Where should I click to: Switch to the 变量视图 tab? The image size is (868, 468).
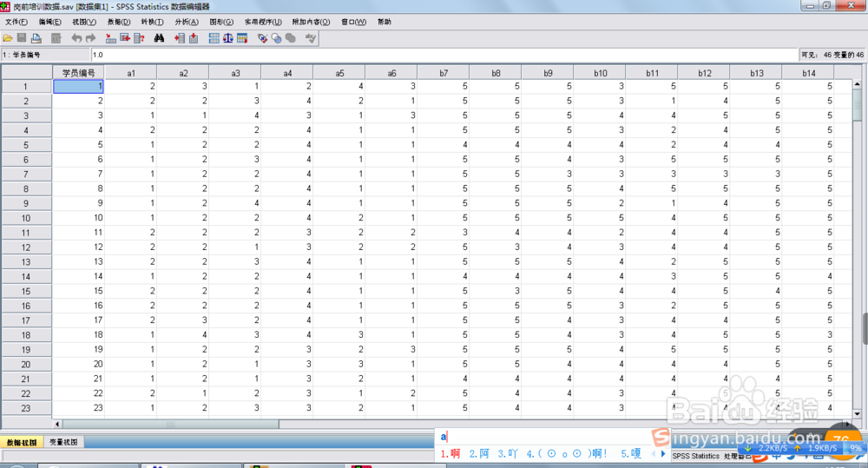point(63,442)
